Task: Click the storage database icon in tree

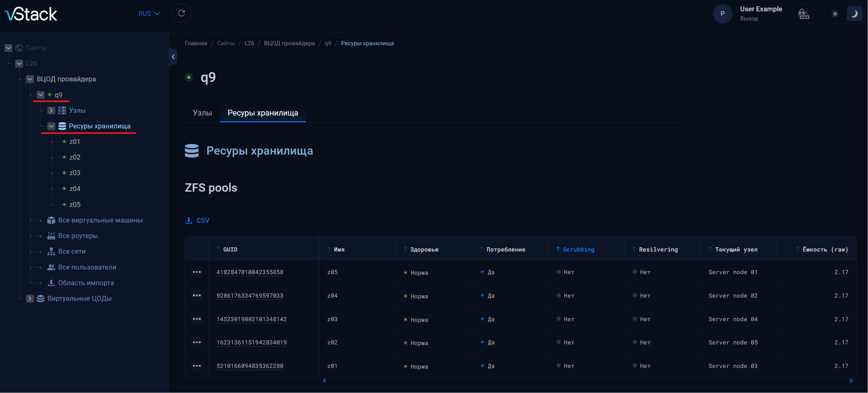Action: pyautogui.click(x=62, y=126)
